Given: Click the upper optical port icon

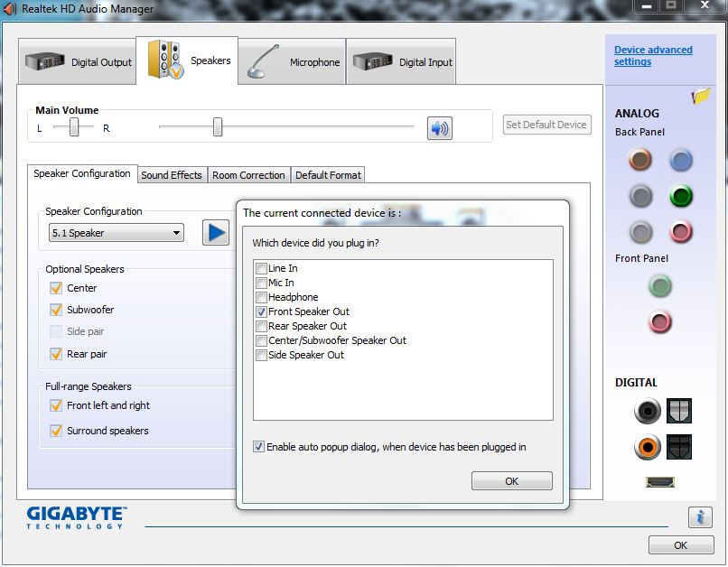Looking at the screenshot, I should [x=679, y=411].
